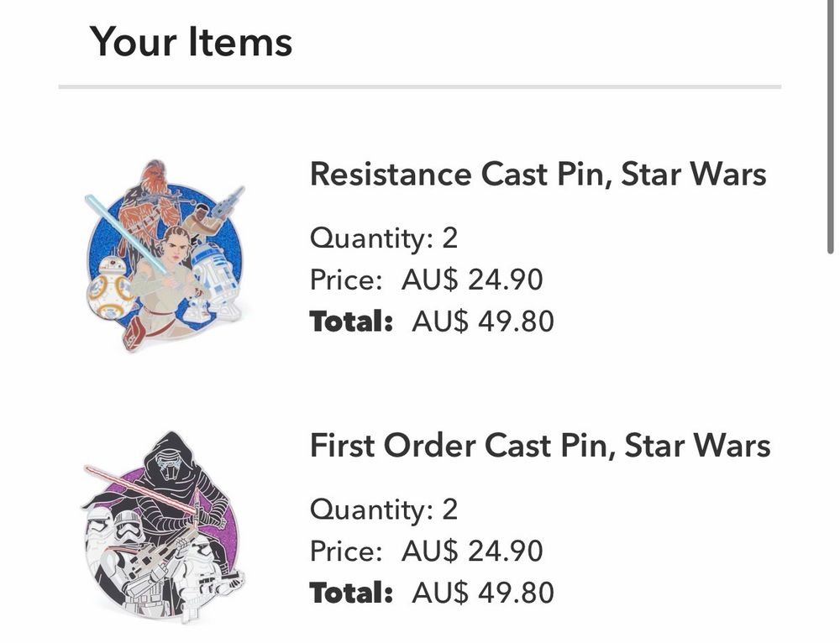Select the Resistance pin's Quantity: 2 text

[384, 238]
